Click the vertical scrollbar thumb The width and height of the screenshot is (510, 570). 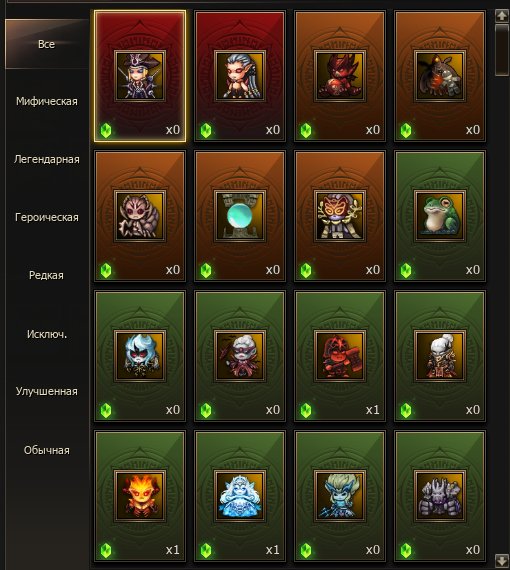click(x=502, y=50)
